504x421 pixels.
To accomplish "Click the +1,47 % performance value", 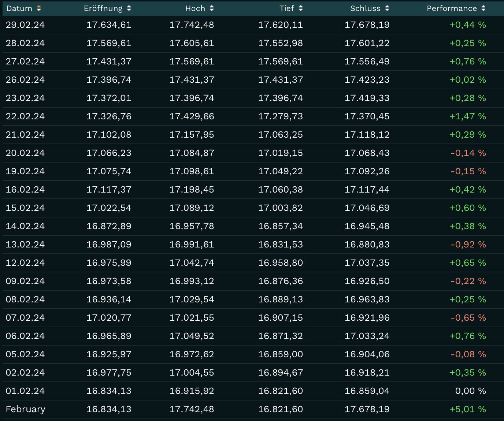I will (x=467, y=116).
